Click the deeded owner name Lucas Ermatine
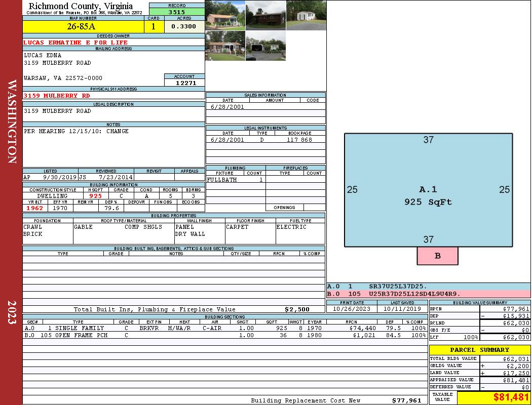The width and height of the screenshot is (532, 405). pos(75,43)
